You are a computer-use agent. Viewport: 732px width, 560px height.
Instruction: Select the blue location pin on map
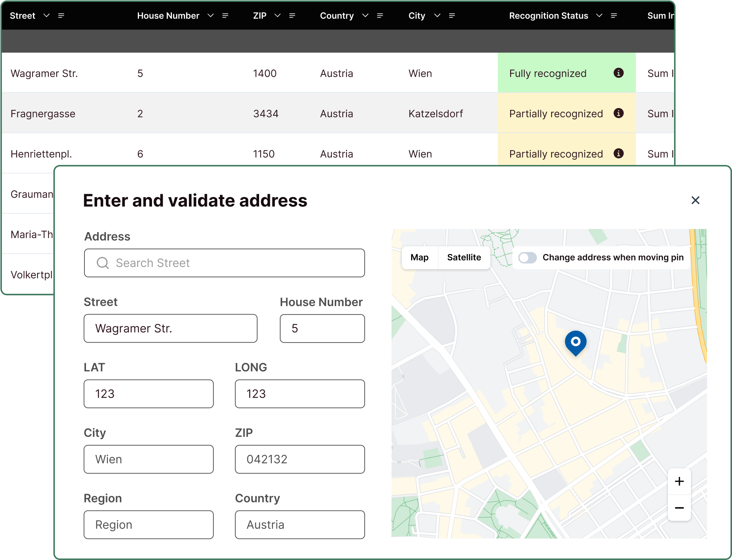[575, 343]
